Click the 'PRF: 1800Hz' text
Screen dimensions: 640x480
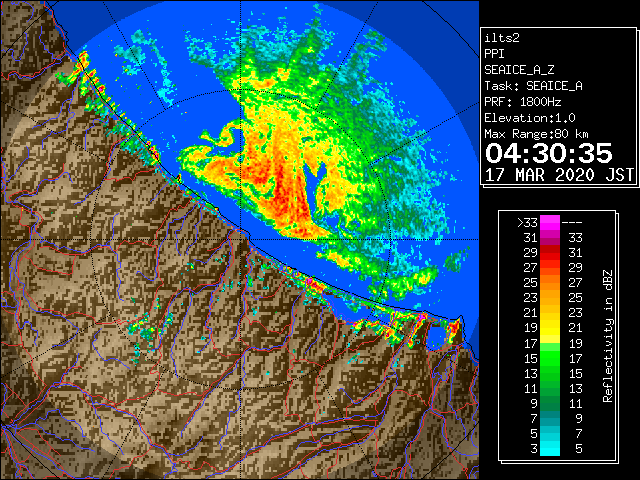(x=522, y=102)
